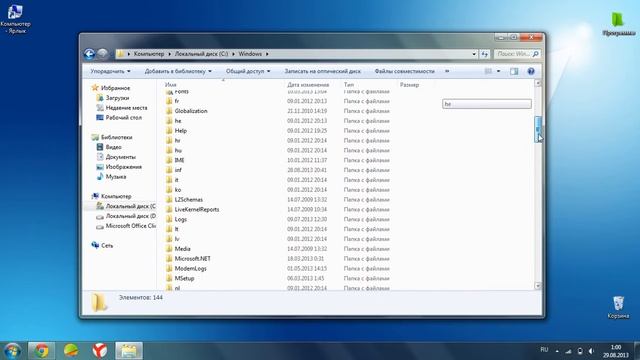Open the Документы library

120,157
